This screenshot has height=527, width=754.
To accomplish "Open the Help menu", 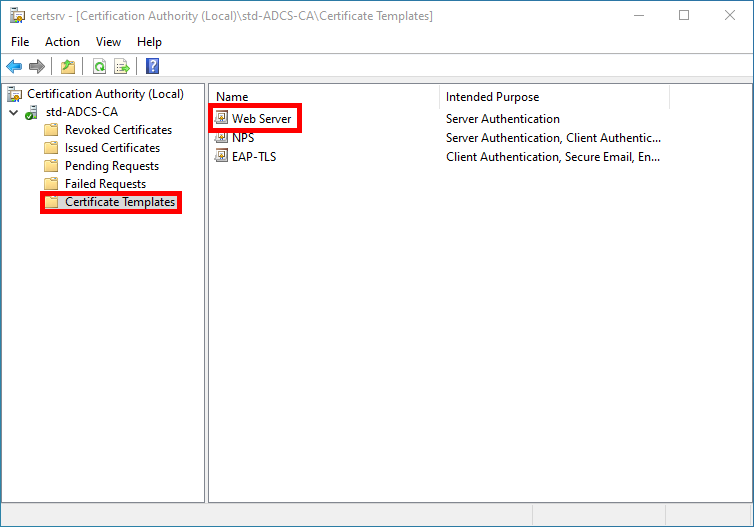I will point(149,42).
